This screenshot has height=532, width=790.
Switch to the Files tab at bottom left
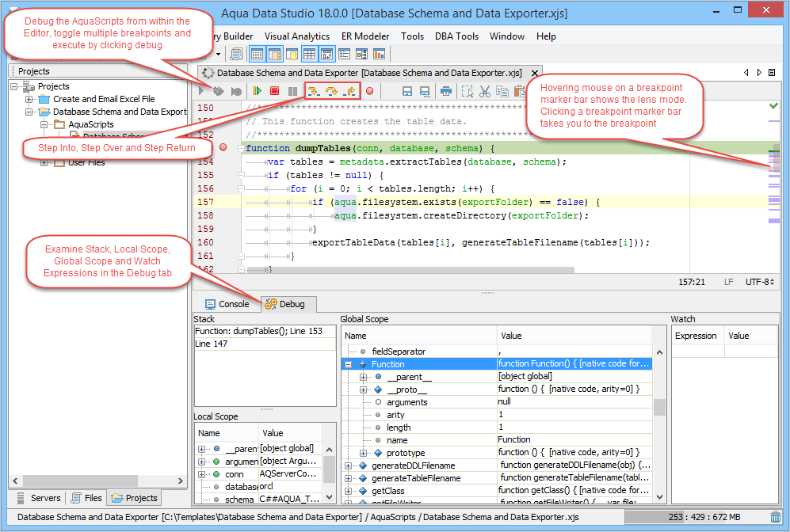pyautogui.click(x=86, y=498)
